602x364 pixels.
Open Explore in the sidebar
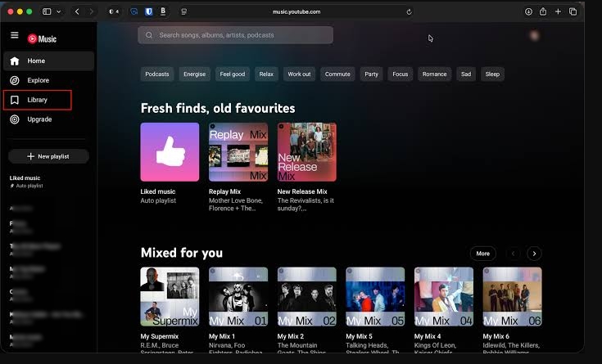click(x=48, y=80)
